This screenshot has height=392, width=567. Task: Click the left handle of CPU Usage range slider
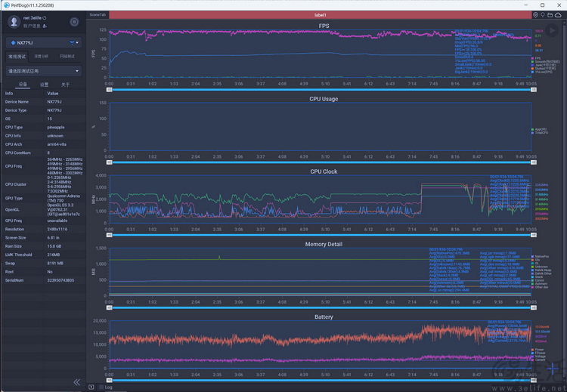(x=109, y=162)
